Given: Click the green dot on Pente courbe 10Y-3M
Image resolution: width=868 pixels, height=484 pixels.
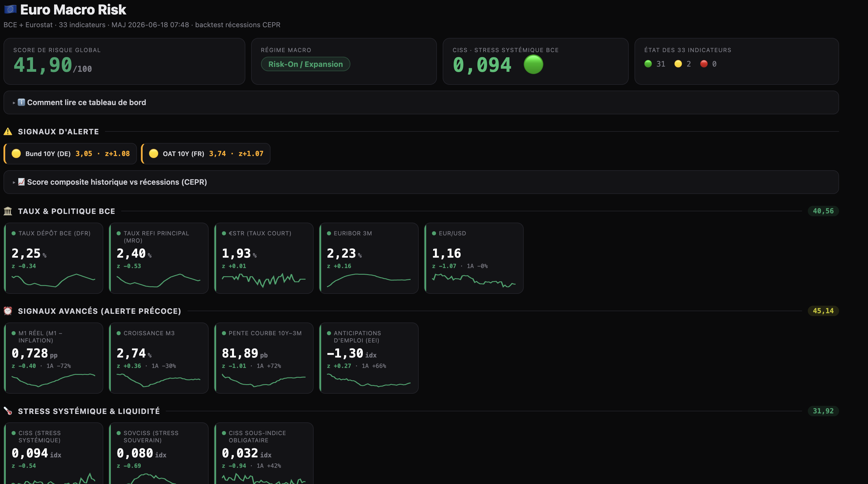Looking at the screenshot, I should click(x=224, y=333).
